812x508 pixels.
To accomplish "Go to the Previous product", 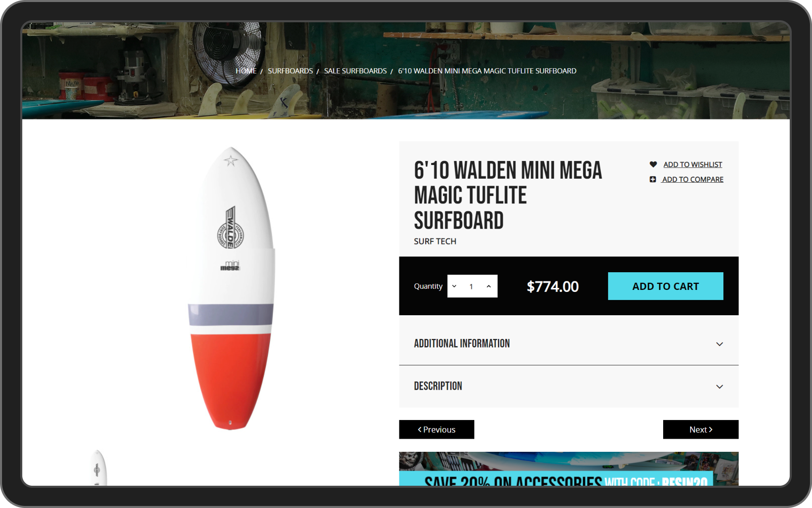I will [x=436, y=430].
